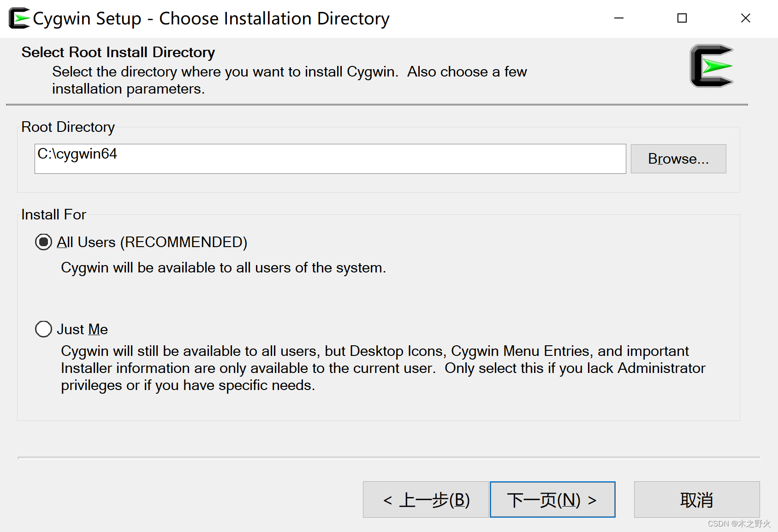Click the Root Directory path input field
This screenshot has width=778, height=532.
pyautogui.click(x=330, y=159)
